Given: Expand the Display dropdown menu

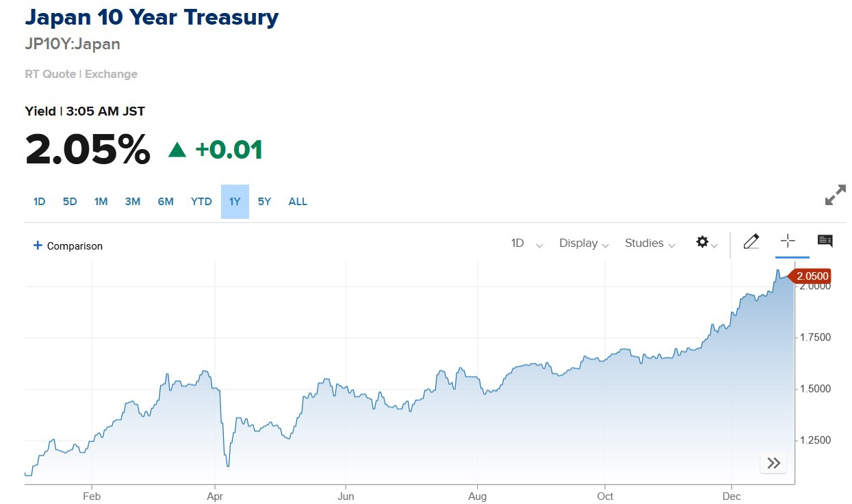Looking at the screenshot, I should pyautogui.click(x=583, y=243).
